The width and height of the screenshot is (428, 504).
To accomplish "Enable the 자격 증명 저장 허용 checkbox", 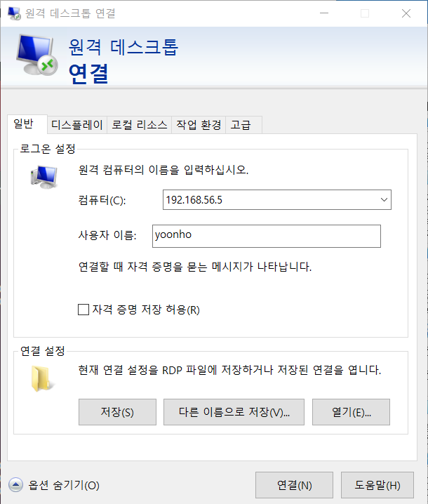I will [83, 310].
